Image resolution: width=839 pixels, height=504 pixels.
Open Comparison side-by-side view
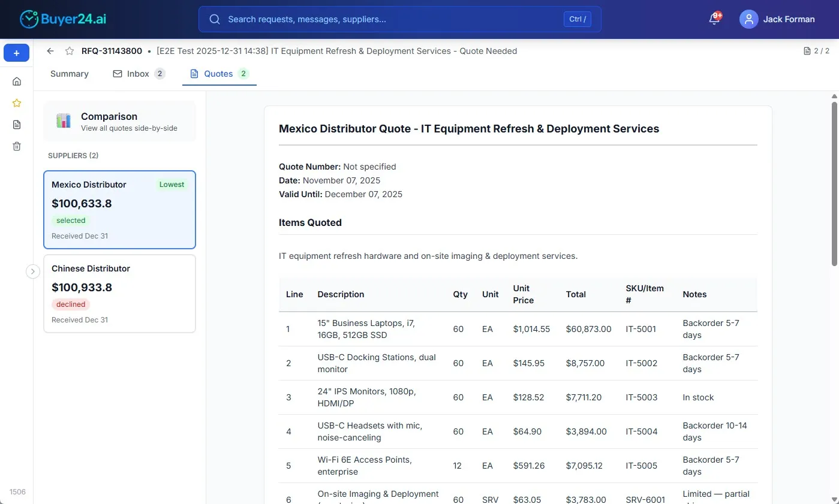(119, 121)
